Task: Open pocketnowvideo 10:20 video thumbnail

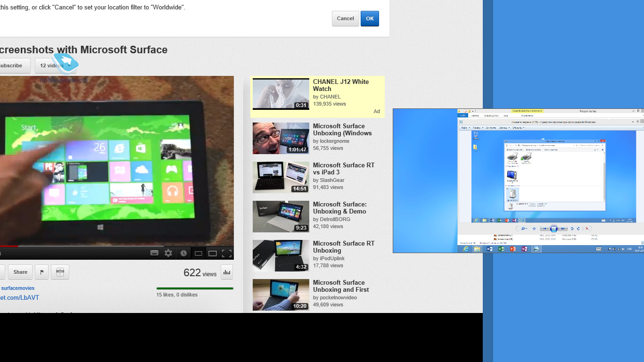Action: (281, 295)
